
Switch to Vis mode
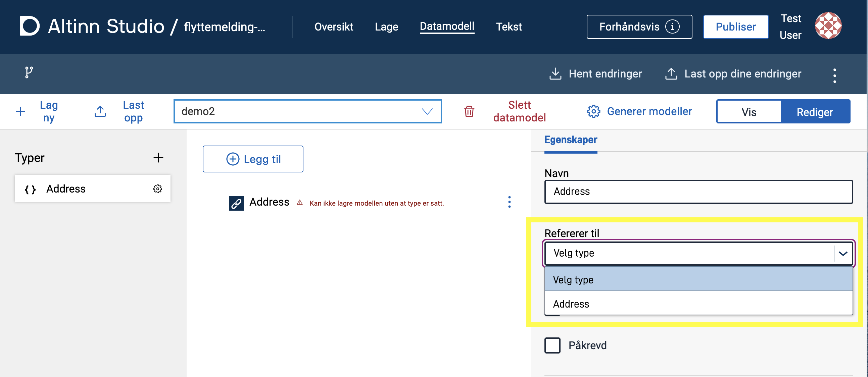coord(749,112)
